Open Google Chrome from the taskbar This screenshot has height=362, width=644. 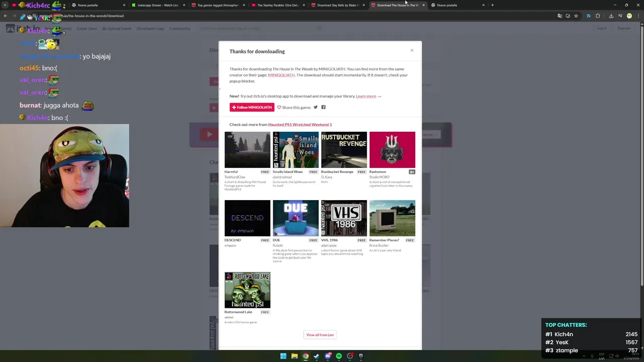coord(305,356)
